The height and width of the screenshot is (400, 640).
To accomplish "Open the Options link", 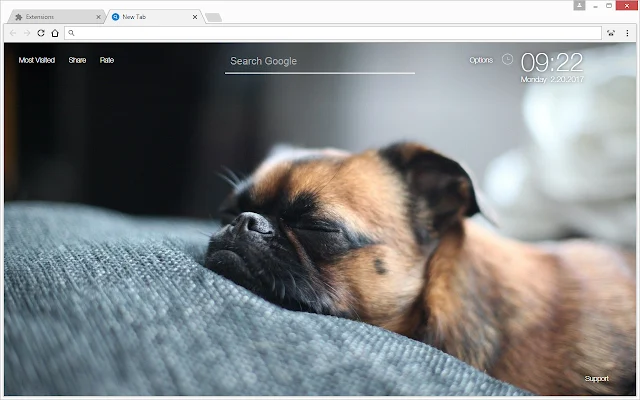I will coord(481,60).
